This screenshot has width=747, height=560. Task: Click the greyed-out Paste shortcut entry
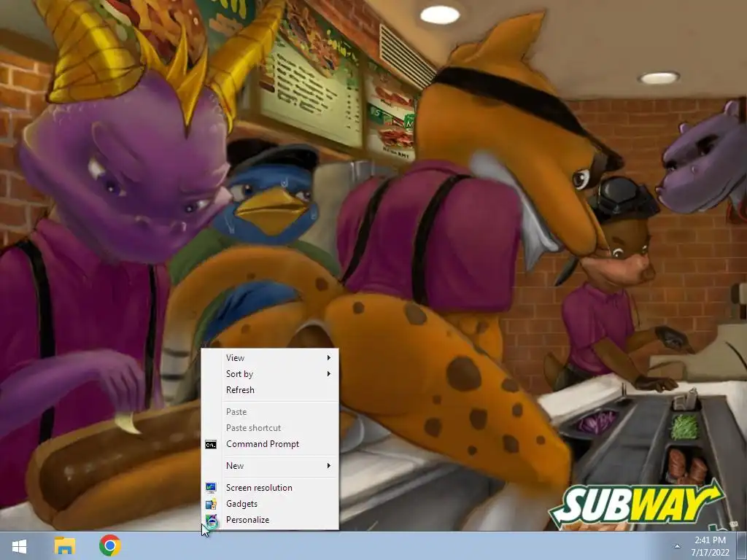point(270,428)
